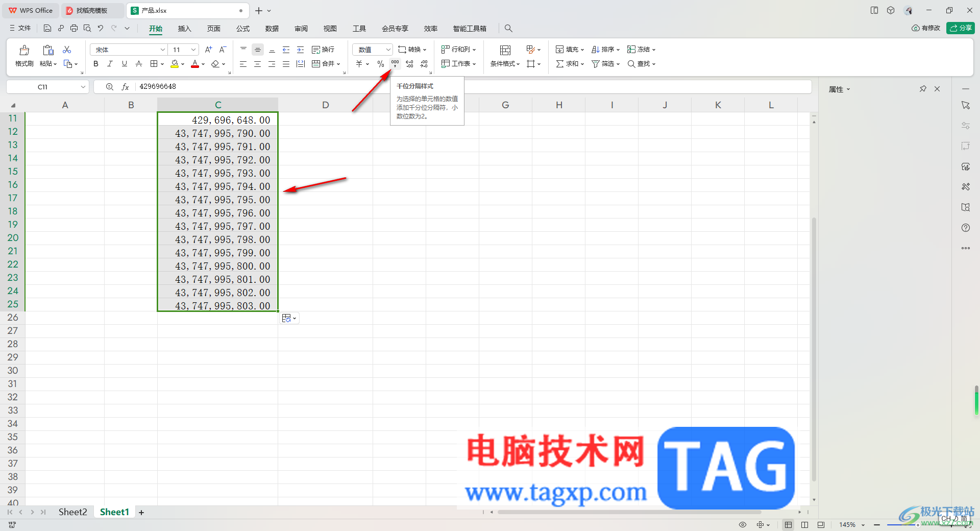Viewport: 980px width, 531px height.
Task: Apply the yellow fill color swatch
Action: point(175,64)
